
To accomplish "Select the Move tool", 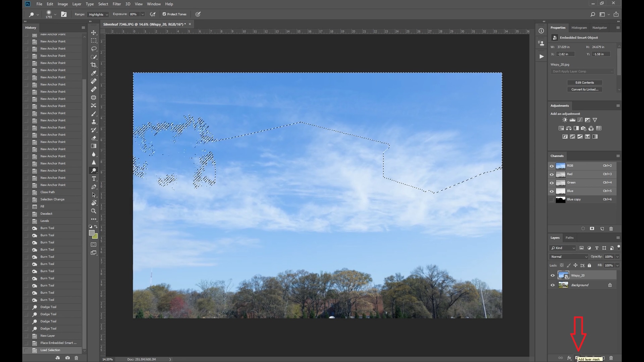I will 94,33.
